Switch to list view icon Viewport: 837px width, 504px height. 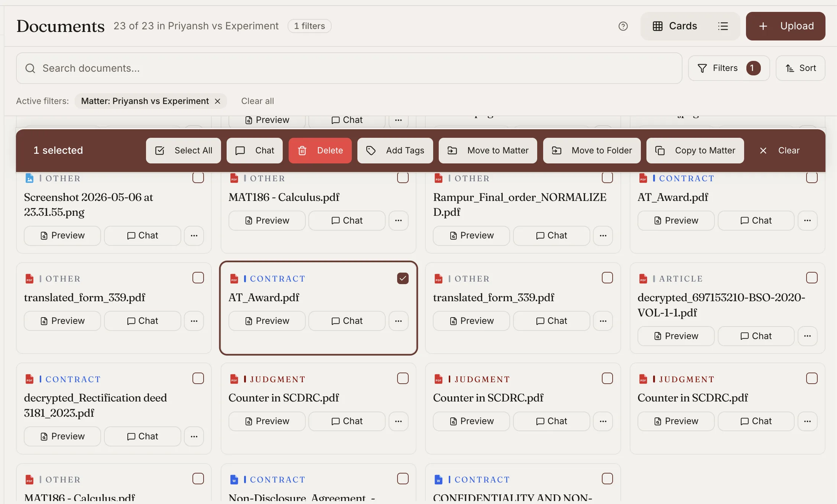[723, 26]
